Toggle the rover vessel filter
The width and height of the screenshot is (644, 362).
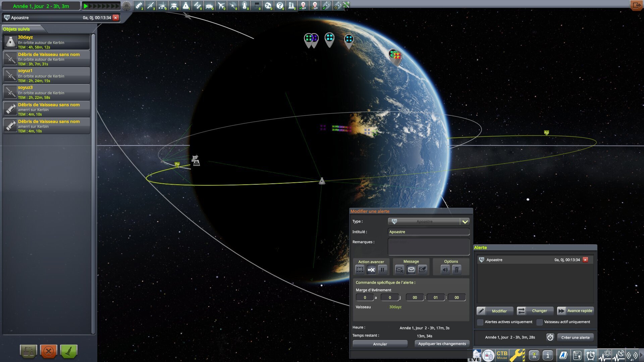[162, 6]
